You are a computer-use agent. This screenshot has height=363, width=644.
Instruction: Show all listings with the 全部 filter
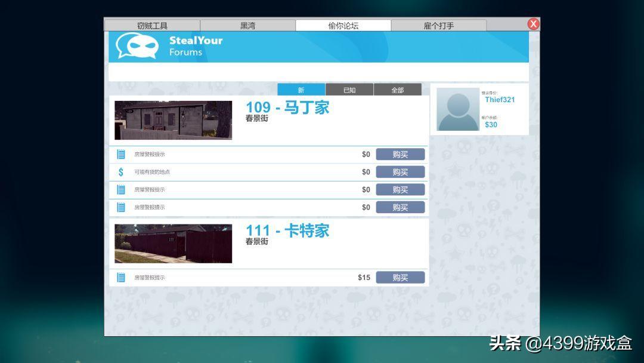point(398,90)
